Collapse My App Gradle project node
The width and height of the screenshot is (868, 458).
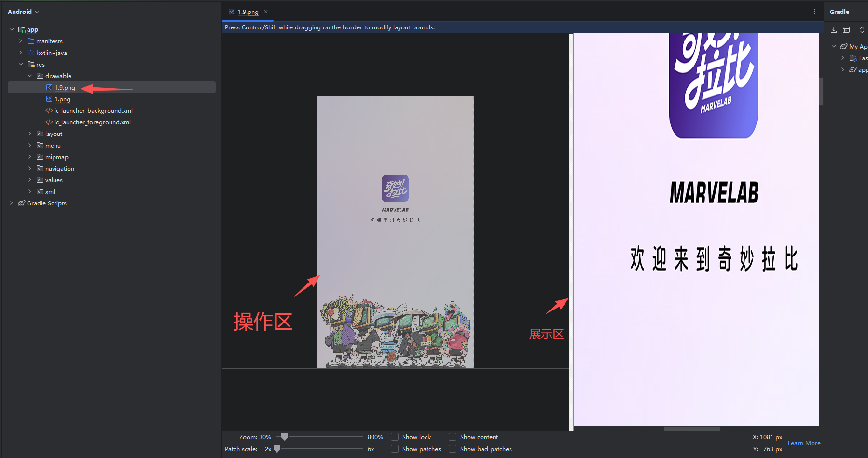click(x=834, y=46)
